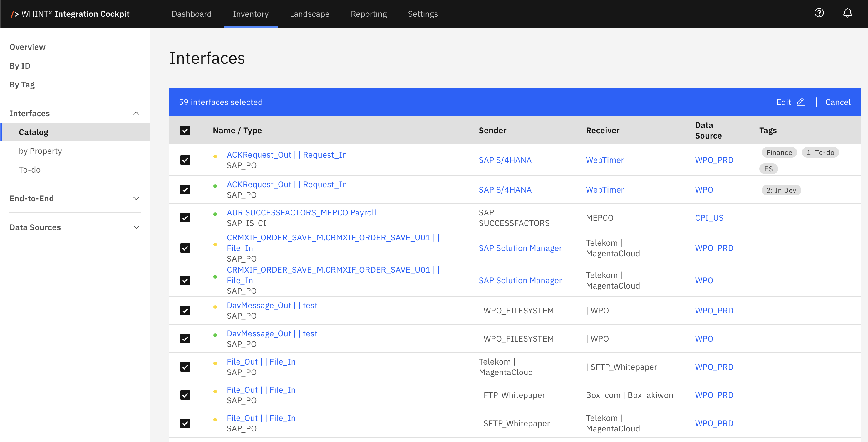Cancel the interface selection
Viewport: 868px width, 442px height.
point(837,102)
